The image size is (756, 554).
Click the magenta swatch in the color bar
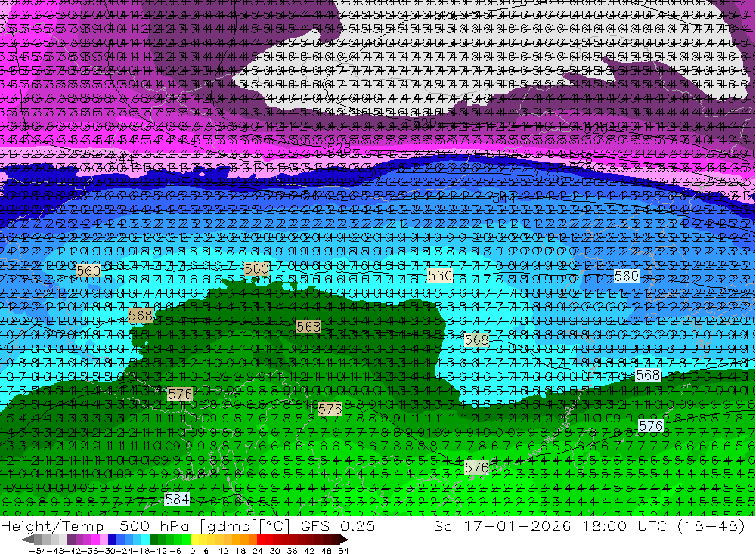click(x=96, y=539)
